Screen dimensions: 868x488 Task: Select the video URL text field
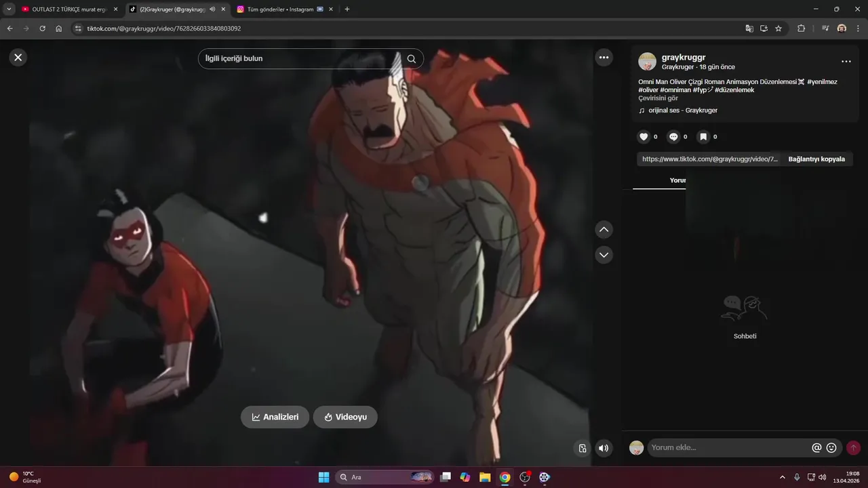click(x=709, y=159)
